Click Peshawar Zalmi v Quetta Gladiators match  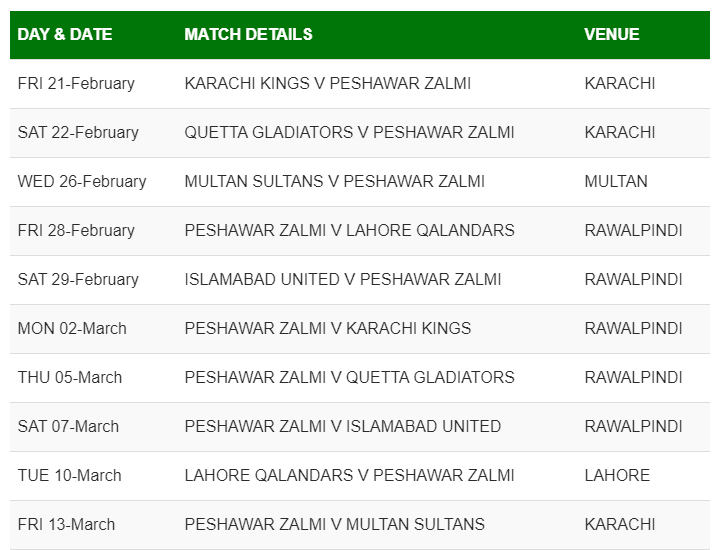coord(349,377)
